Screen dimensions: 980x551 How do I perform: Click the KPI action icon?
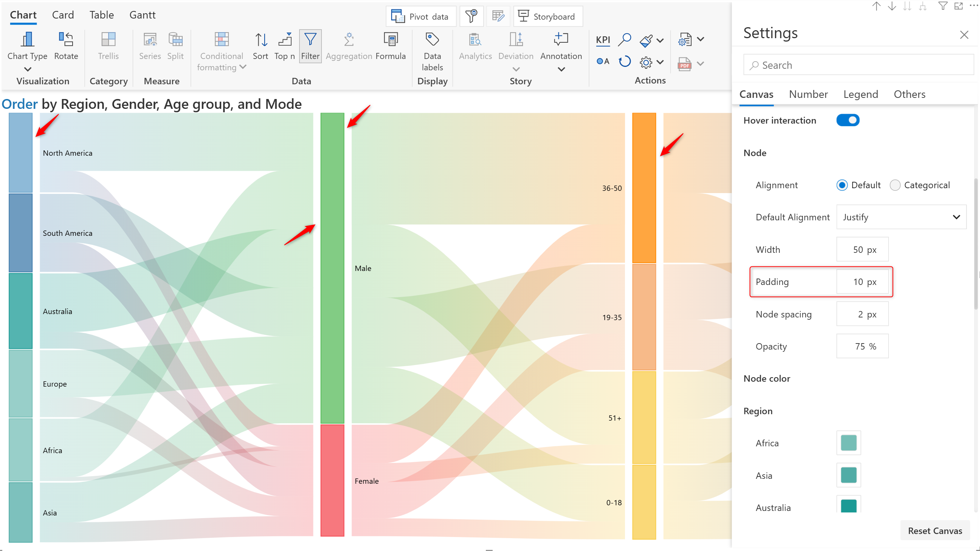(603, 40)
